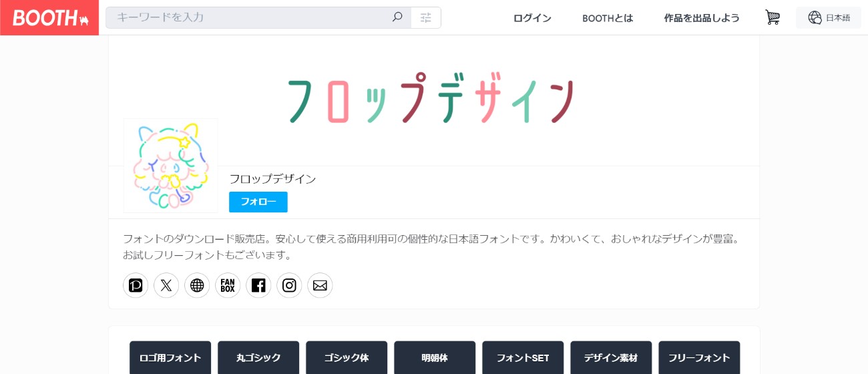Open the BOOTHとは page
Image resolution: width=868 pixels, height=374 pixels.
[x=608, y=18]
